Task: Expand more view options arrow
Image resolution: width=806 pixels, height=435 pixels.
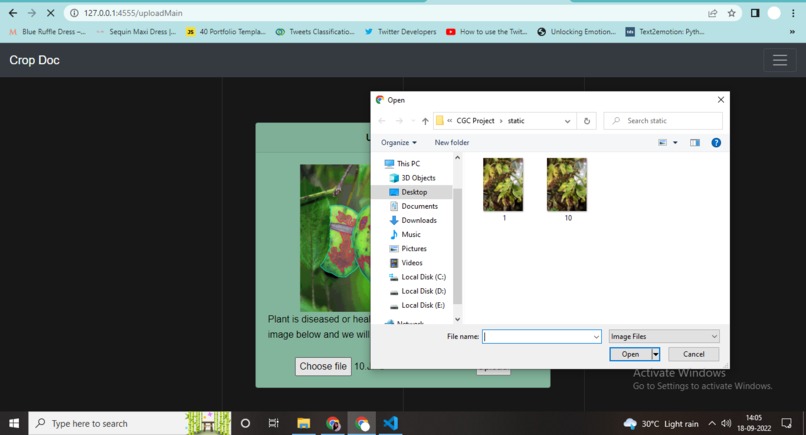Action: click(675, 142)
